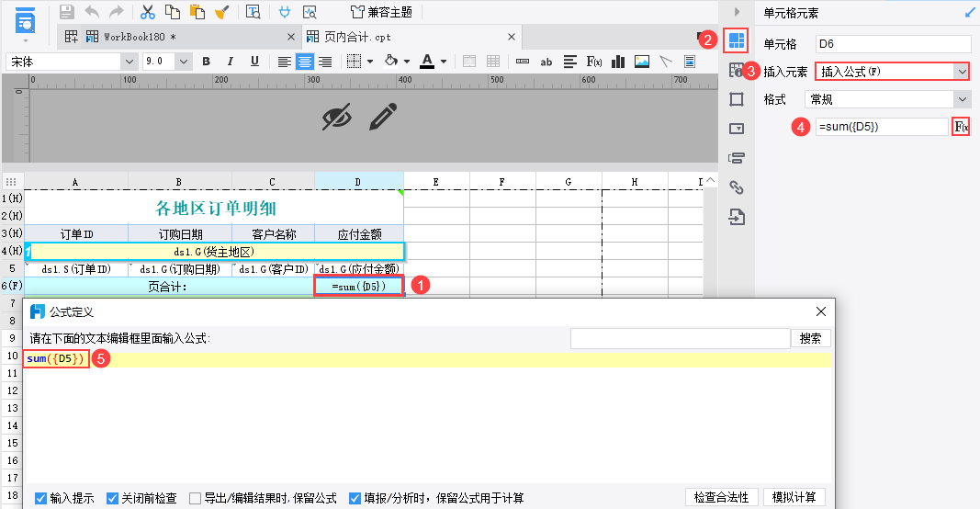Click the Undo arrow icon

tap(92, 12)
